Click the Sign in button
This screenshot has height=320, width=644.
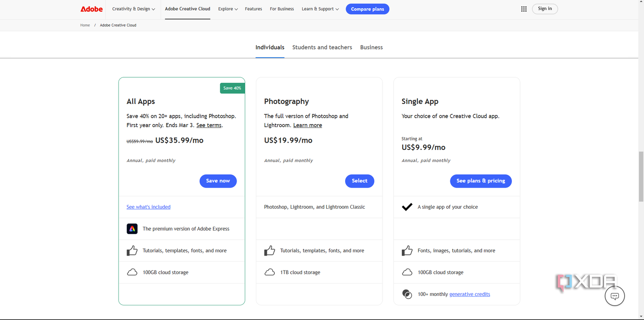click(545, 9)
